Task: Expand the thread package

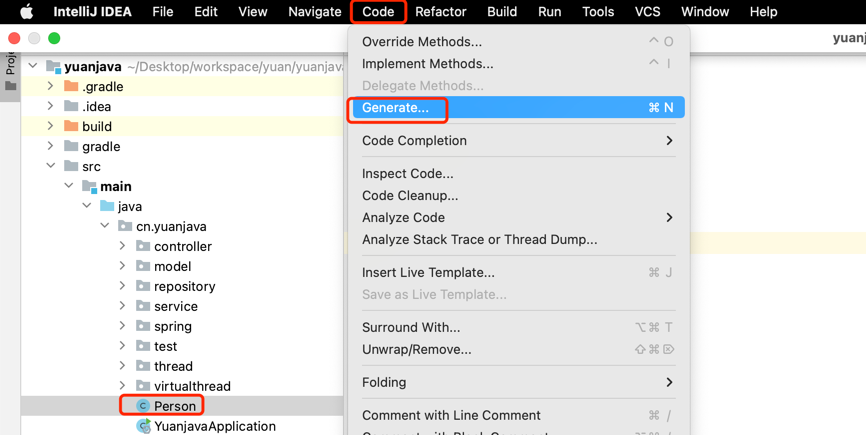Action: (x=122, y=365)
